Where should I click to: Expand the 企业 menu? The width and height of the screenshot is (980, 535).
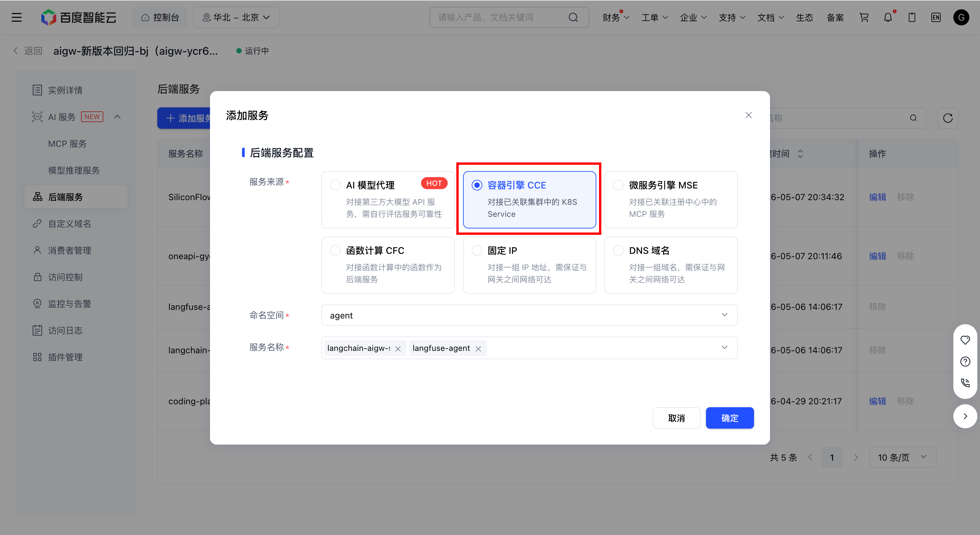point(693,18)
